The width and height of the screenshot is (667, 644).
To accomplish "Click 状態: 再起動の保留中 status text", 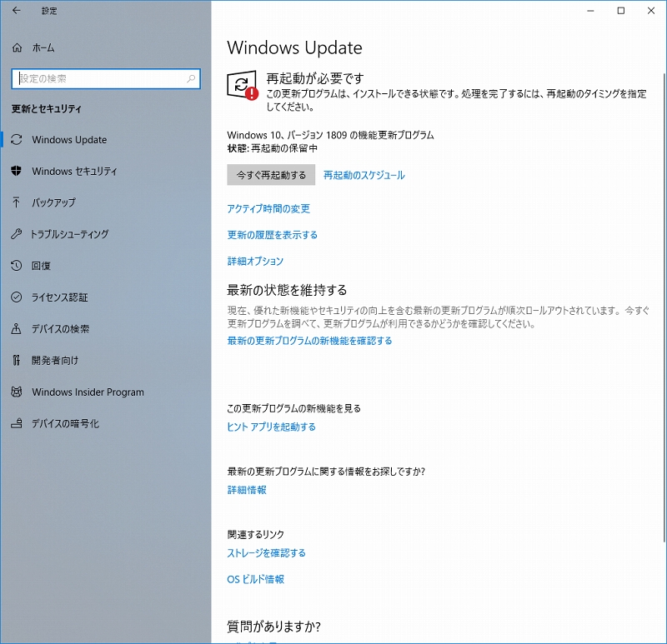I will (273, 148).
